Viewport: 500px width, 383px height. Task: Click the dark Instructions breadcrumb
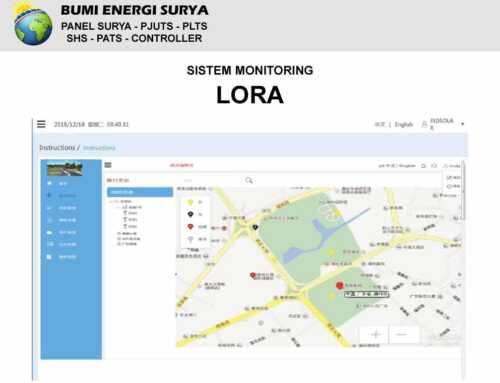click(x=57, y=147)
